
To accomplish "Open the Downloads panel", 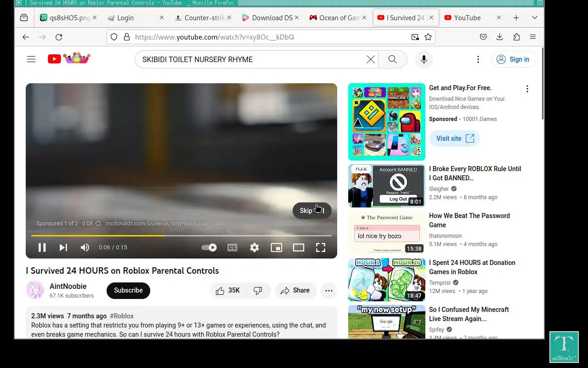I will click(500, 37).
